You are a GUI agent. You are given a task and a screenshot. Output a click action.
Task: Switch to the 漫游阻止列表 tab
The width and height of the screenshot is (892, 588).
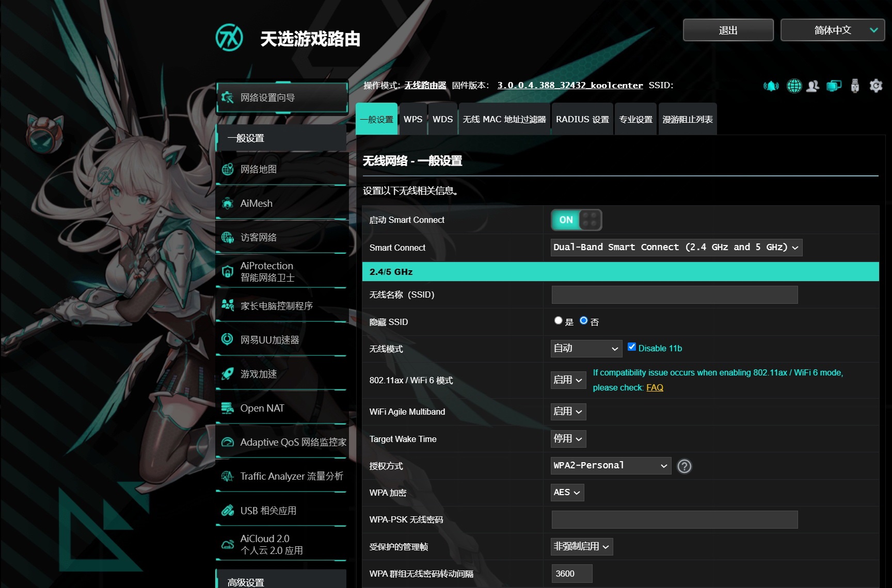(x=688, y=119)
